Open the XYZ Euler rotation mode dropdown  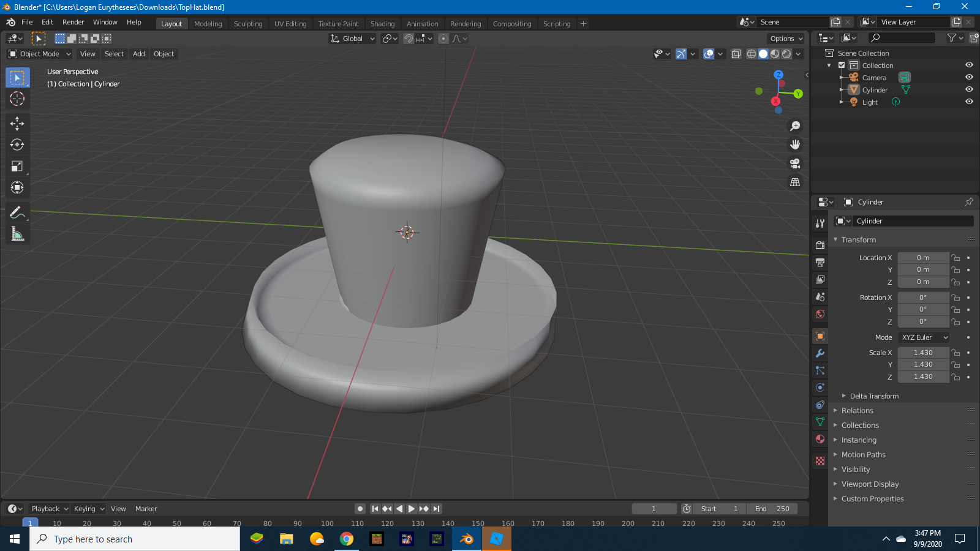click(x=924, y=337)
